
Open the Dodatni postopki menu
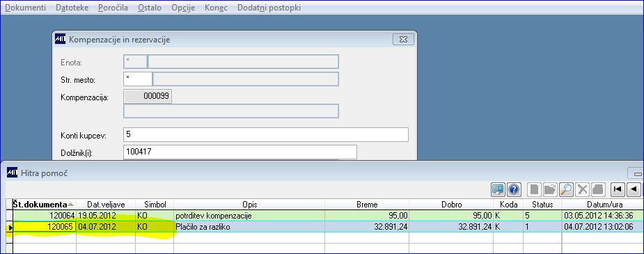point(269,8)
